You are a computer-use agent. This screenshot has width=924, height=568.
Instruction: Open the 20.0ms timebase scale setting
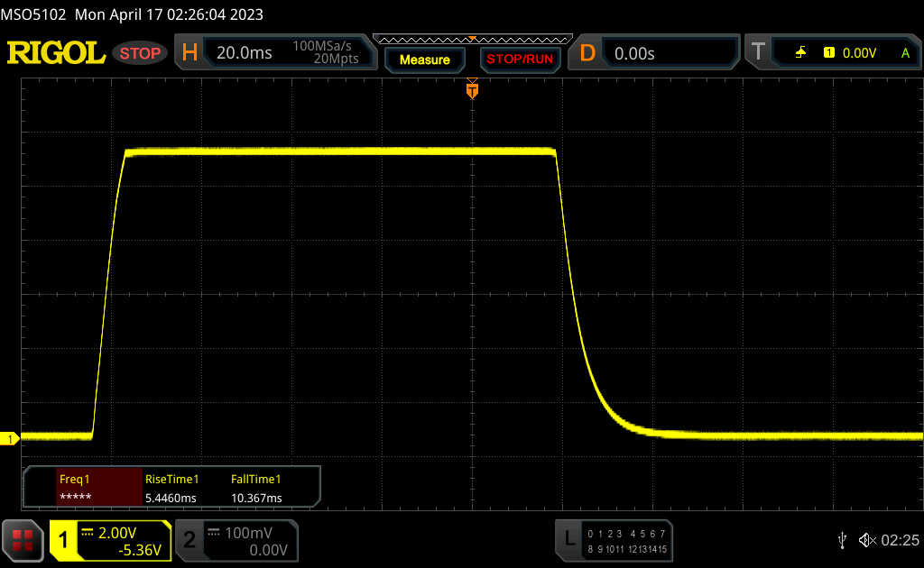coord(245,53)
